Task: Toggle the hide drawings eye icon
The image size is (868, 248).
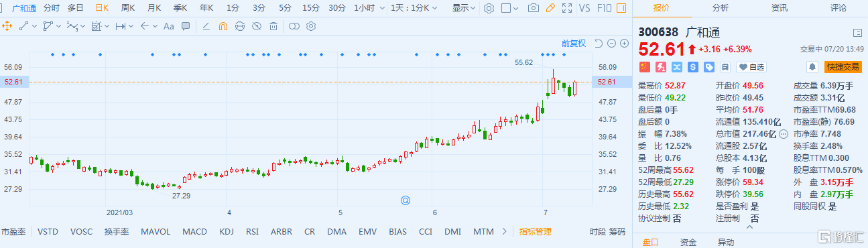Action: [x=257, y=26]
